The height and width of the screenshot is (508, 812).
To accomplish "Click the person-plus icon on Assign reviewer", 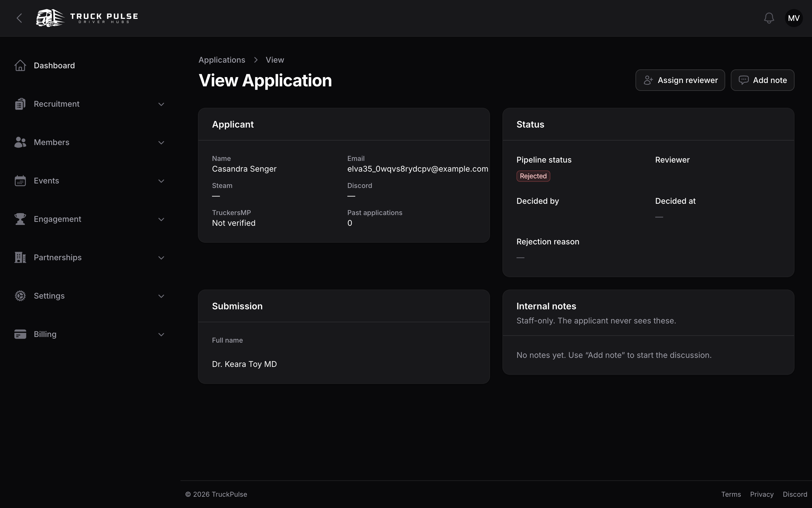I will pos(648,80).
